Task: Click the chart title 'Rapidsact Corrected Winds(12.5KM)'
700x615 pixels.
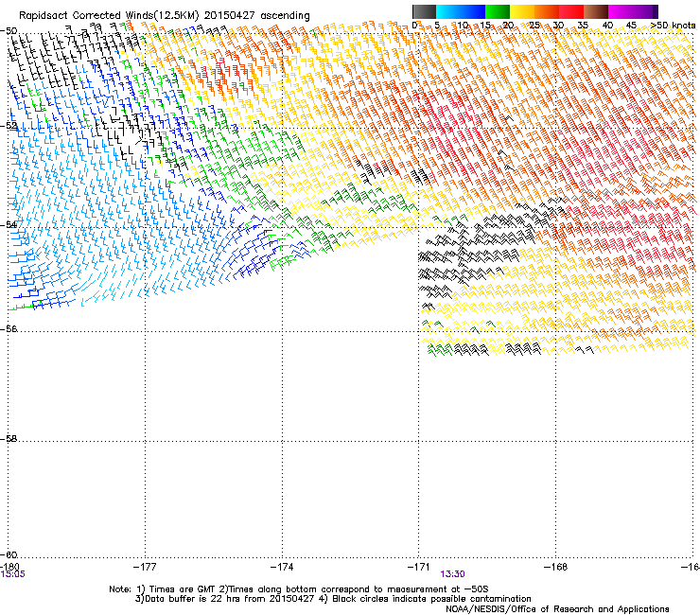Action: click(109, 16)
